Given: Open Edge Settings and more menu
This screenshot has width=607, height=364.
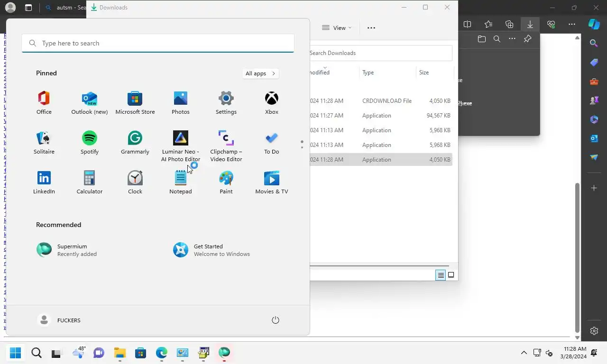Looking at the screenshot, I should click(572, 24).
